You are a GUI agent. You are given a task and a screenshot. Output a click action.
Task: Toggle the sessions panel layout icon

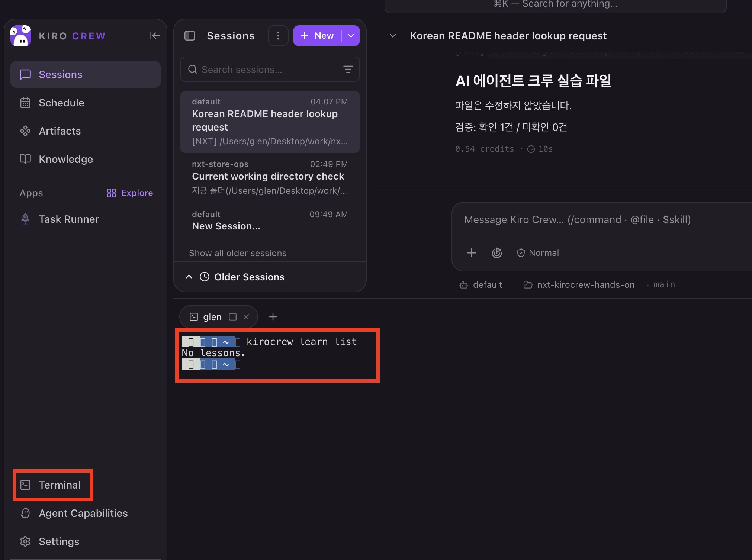(190, 36)
